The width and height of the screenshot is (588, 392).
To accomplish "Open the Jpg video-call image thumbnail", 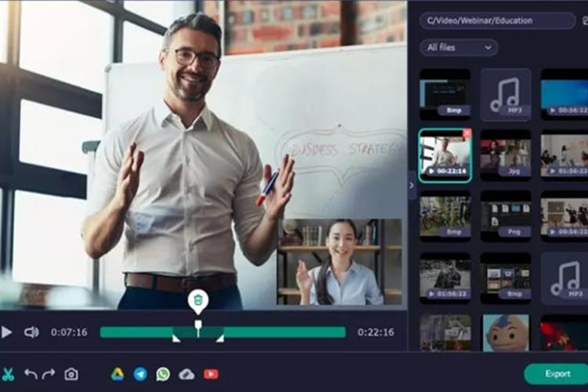I will (x=506, y=156).
